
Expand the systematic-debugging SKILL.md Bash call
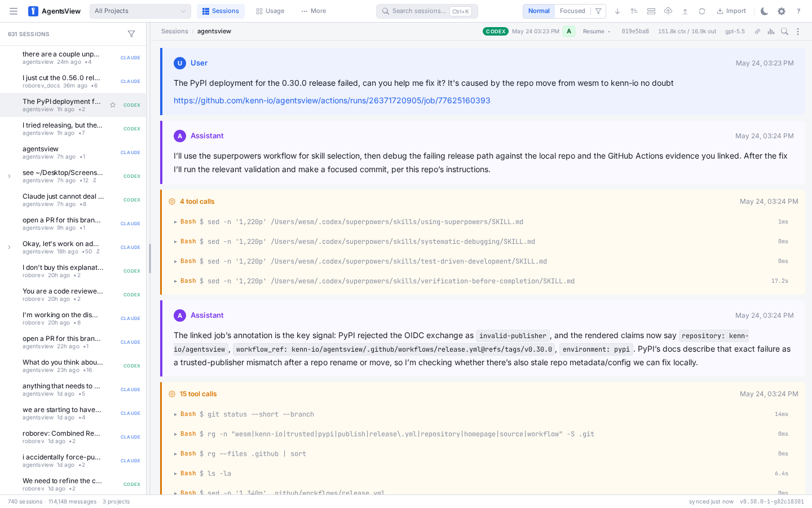click(x=483, y=242)
